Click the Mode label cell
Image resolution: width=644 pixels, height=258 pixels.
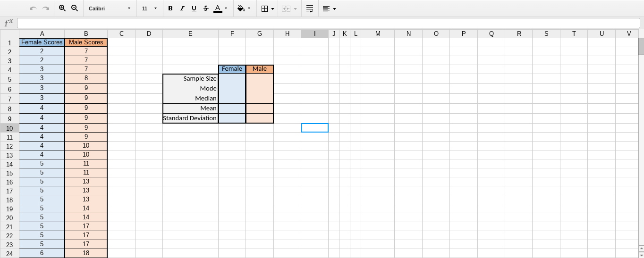190,89
